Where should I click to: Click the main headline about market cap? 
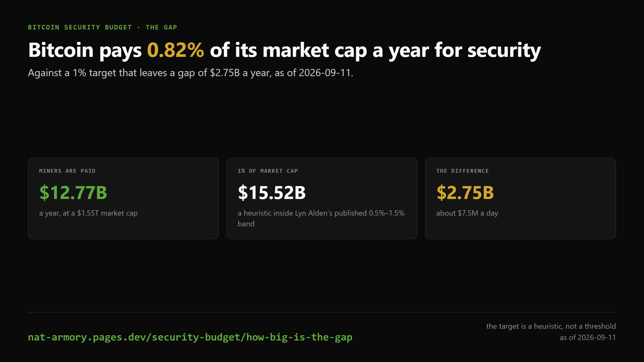[x=285, y=50]
